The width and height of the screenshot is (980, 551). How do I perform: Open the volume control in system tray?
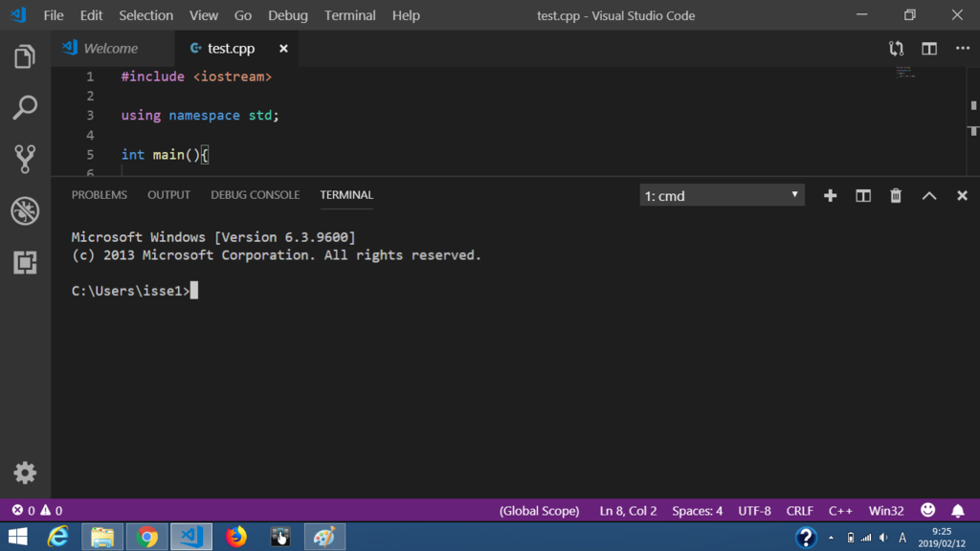click(883, 538)
